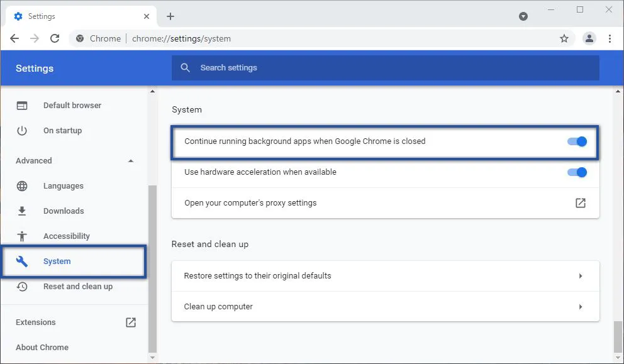Click the On startup power icon
Screen dimensions: 624x364
click(x=22, y=130)
